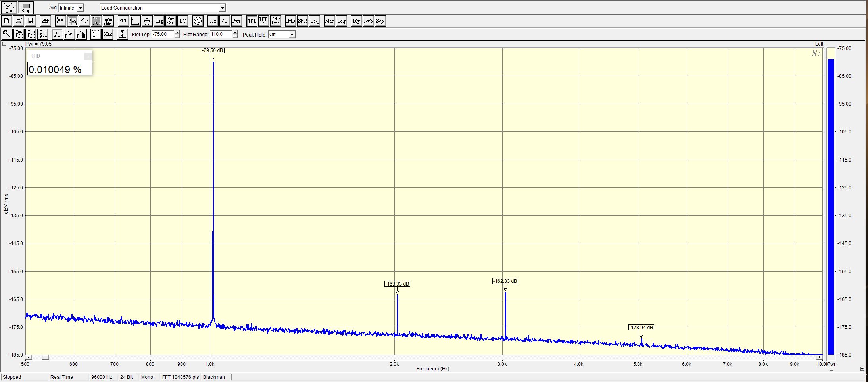Screen dimensions: 868x382
Task: Toggle the THD+N utility button
Action: [263, 21]
